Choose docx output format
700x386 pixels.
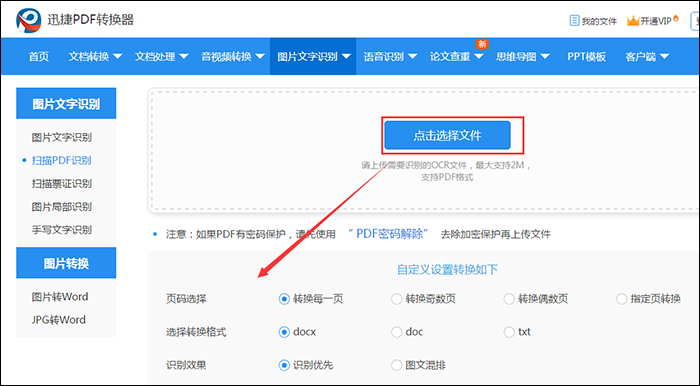coord(284,332)
